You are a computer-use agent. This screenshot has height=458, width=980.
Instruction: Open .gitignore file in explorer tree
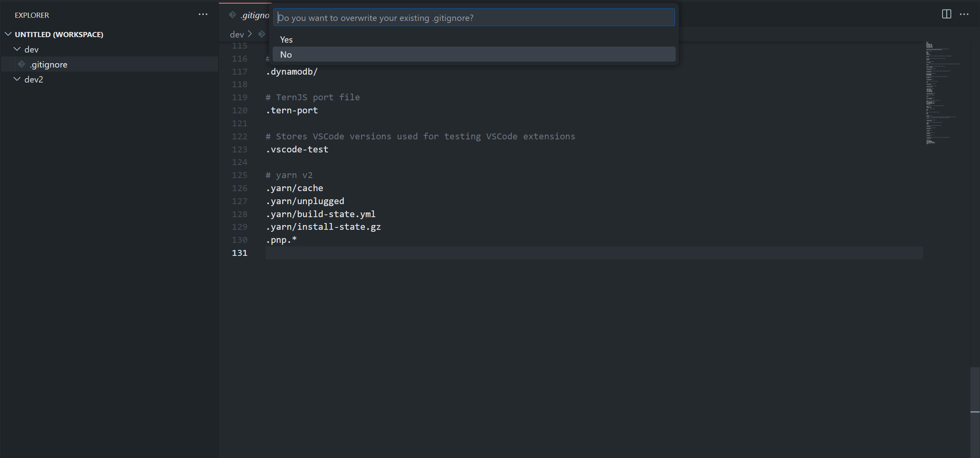click(49, 64)
